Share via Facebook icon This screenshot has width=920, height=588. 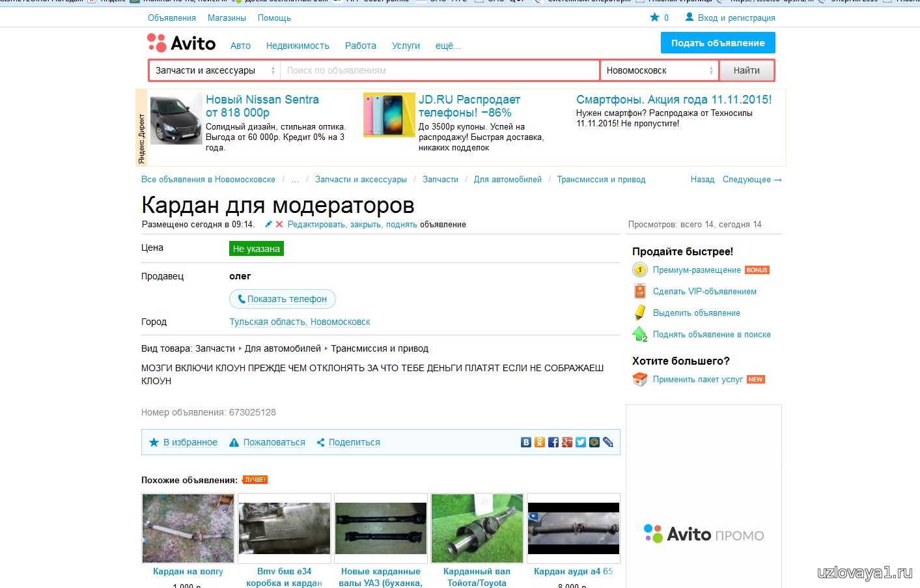click(x=553, y=442)
